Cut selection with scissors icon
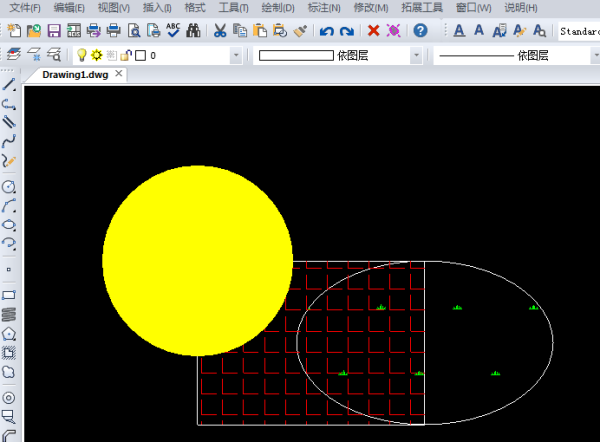Viewport: 600px width, 442px height. 220,30
